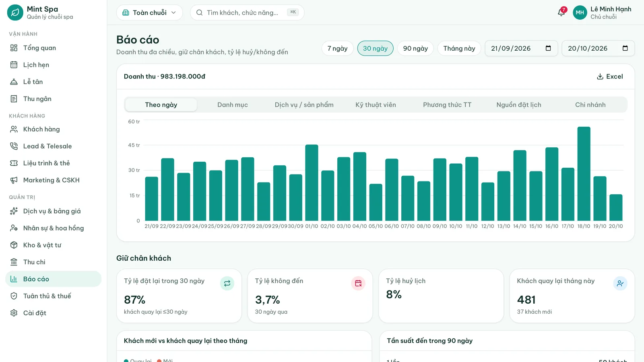
Task: Click the Tỷ lệ không đến calendar icon
Action: (x=358, y=283)
